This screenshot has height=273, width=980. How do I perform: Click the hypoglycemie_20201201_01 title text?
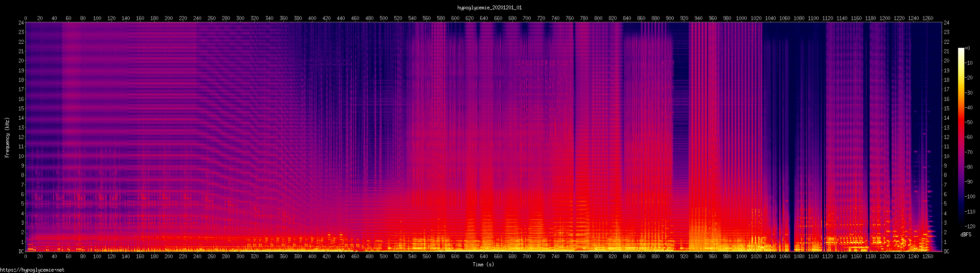(490, 8)
